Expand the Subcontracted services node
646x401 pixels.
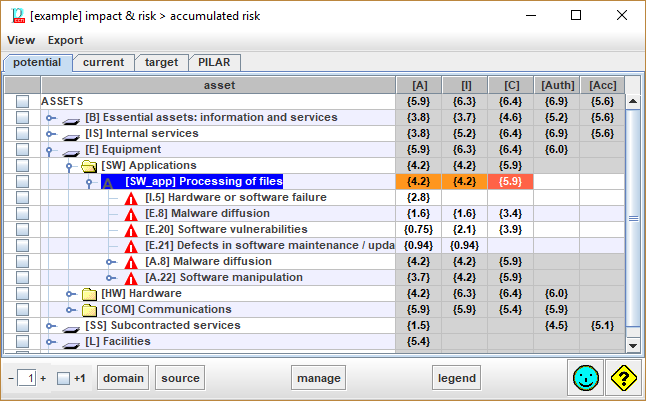50,326
